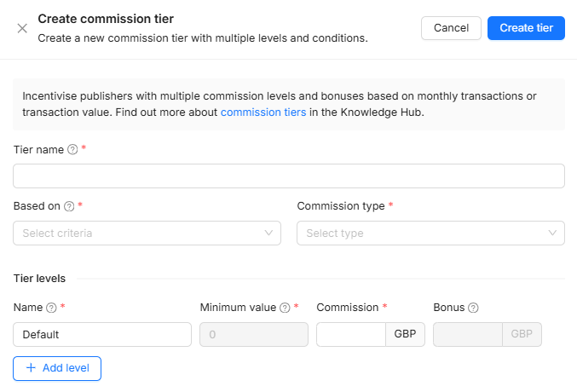Viewport: 577px width, 392px height.
Task: Click the plus icon in Add level
Action: 32,368
